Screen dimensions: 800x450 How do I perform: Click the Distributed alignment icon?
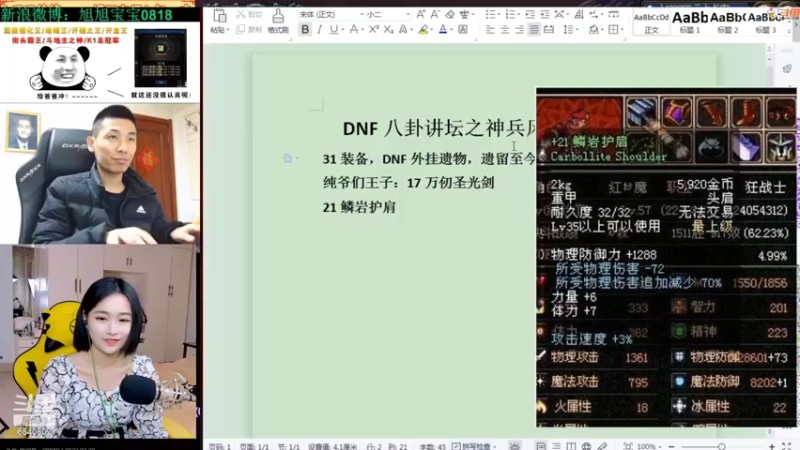[x=548, y=30]
